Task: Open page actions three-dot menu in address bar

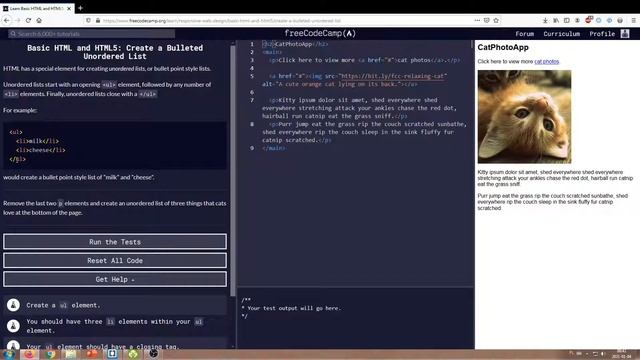Action: pos(477,20)
